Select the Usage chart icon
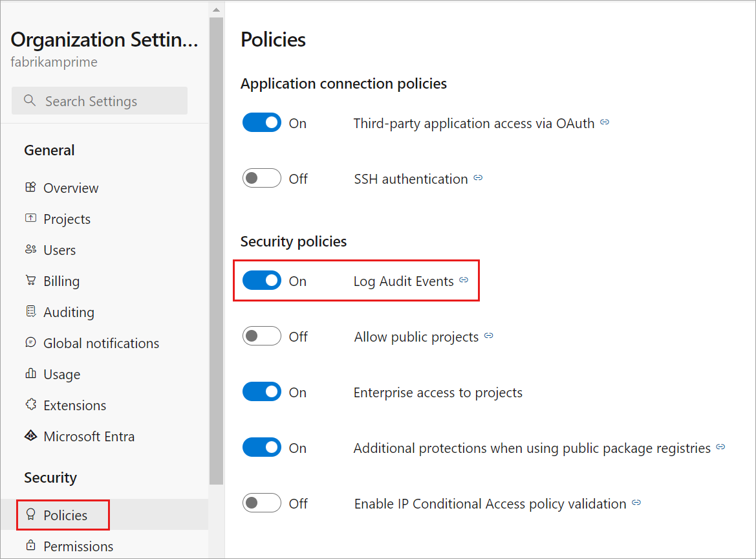The width and height of the screenshot is (756, 559). click(30, 374)
